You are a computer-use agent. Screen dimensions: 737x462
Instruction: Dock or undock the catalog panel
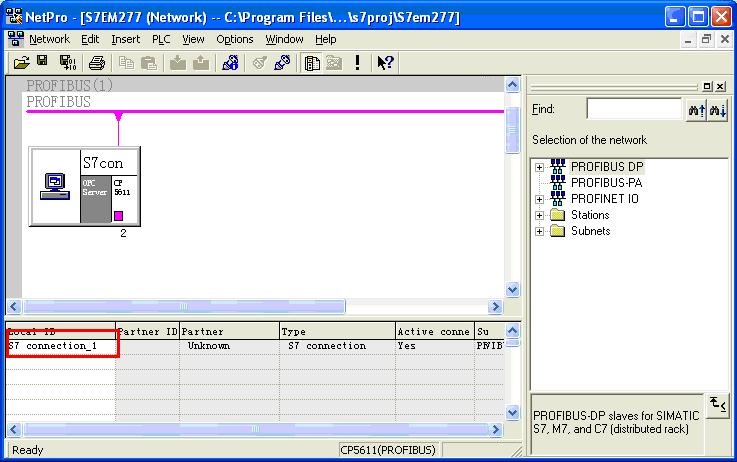[707, 86]
